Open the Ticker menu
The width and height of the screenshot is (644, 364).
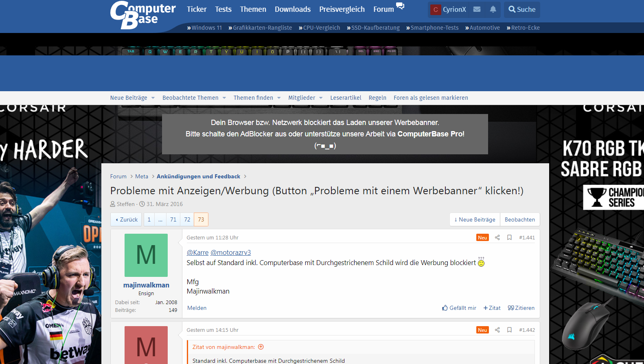pos(197,9)
